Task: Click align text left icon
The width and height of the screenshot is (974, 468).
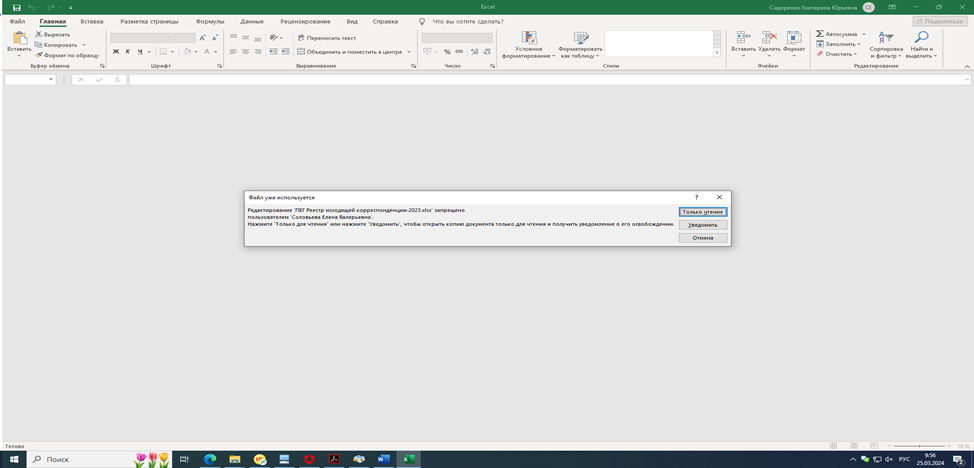Action: pyautogui.click(x=234, y=52)
